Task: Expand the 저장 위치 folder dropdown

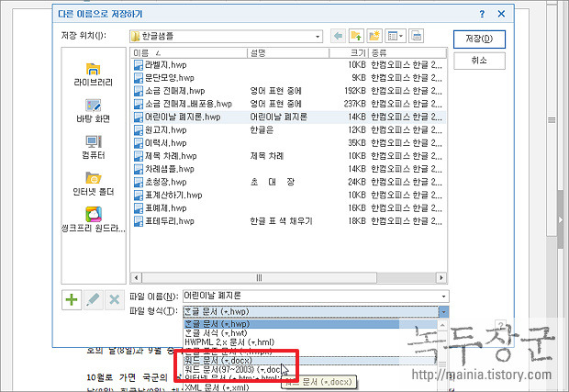Action: 318,37
